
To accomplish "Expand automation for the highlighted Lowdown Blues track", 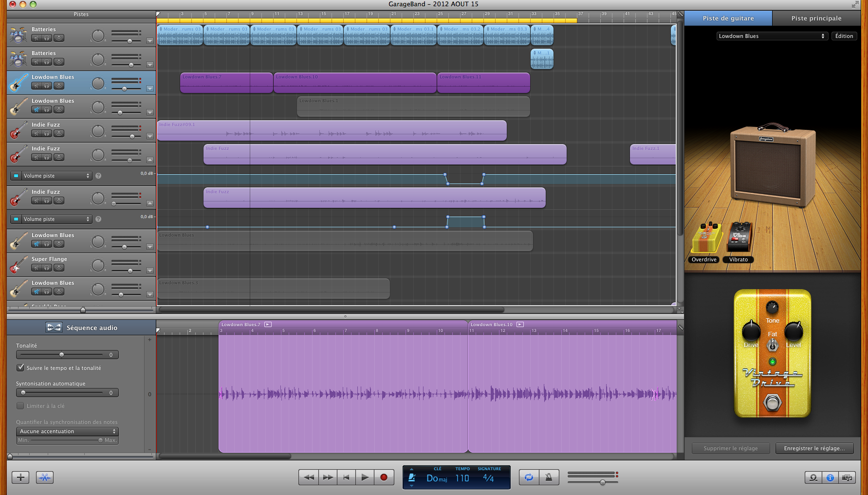I will (x=150, y=89).
